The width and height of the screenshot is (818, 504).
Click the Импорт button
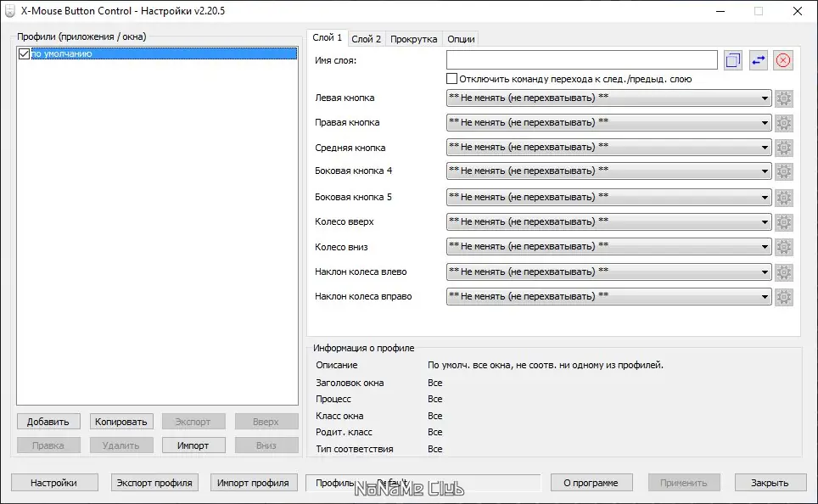click(x=193, y=445)
